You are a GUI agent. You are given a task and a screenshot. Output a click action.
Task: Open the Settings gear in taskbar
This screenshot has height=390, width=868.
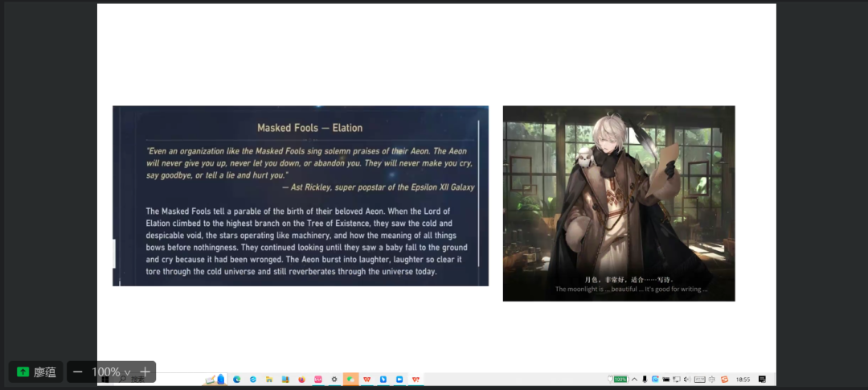334,380
